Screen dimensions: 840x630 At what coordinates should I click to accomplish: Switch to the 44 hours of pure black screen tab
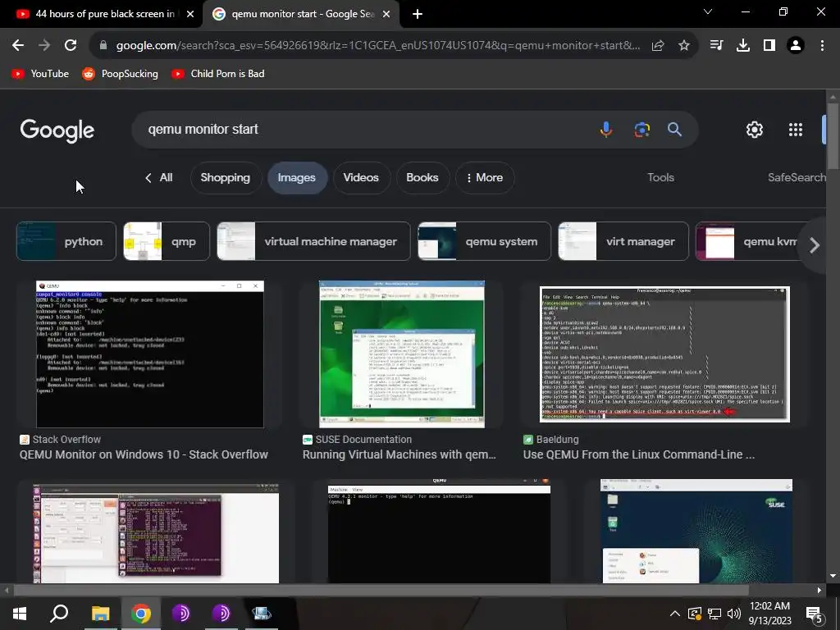pos(102,14)
